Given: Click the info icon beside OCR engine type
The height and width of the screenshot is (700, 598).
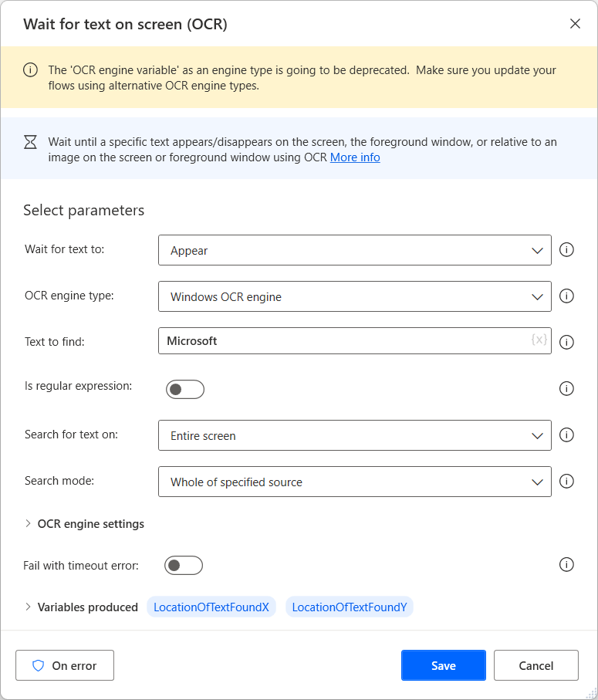Looking at the screenshot, I should click(x=567, y=296).
